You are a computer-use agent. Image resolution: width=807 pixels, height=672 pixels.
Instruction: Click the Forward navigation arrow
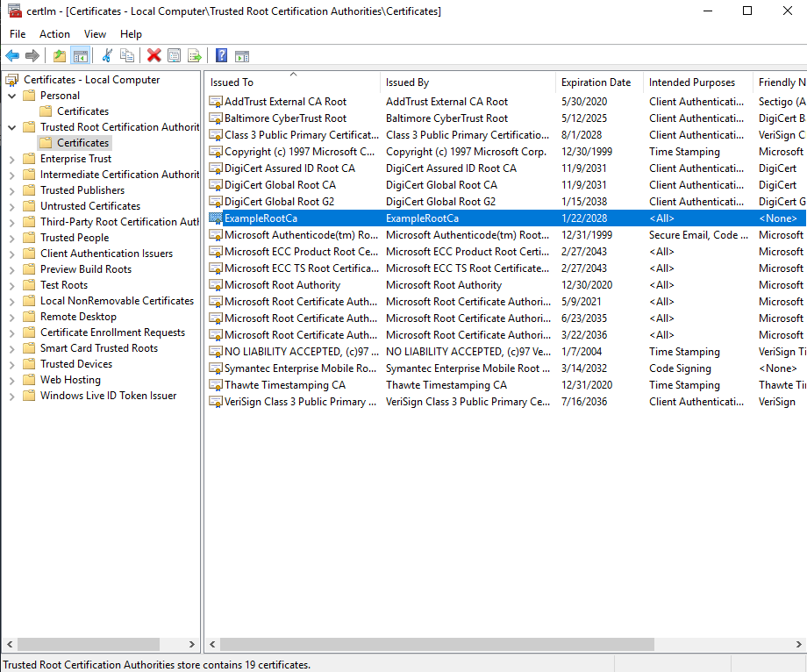[x=32, y=55]
